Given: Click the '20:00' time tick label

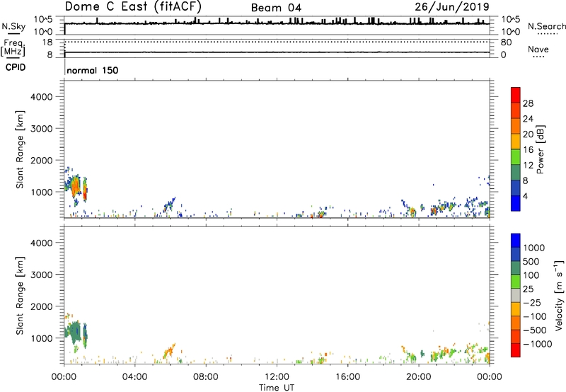Looking at the screenshot, I should (x=418, y=377).
